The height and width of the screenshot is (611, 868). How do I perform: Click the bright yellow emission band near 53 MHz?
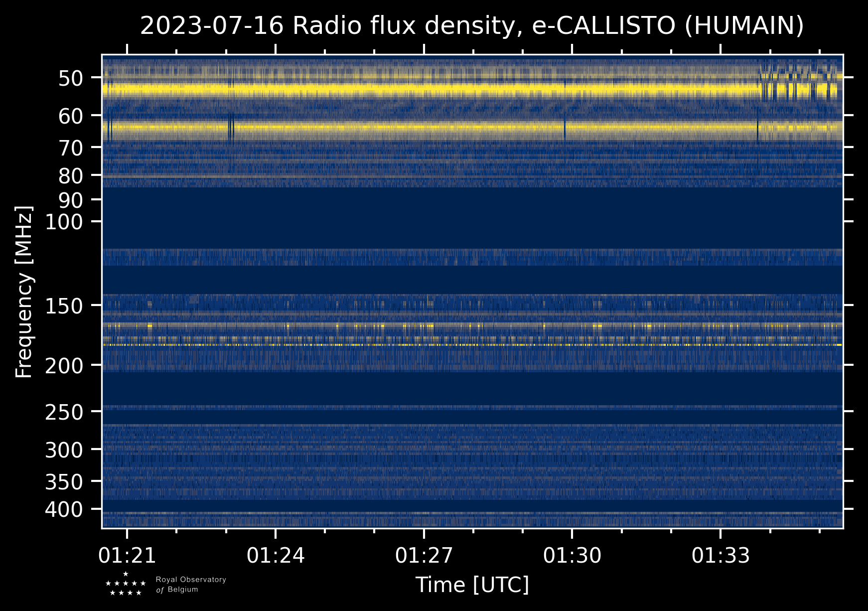(472, 90)
